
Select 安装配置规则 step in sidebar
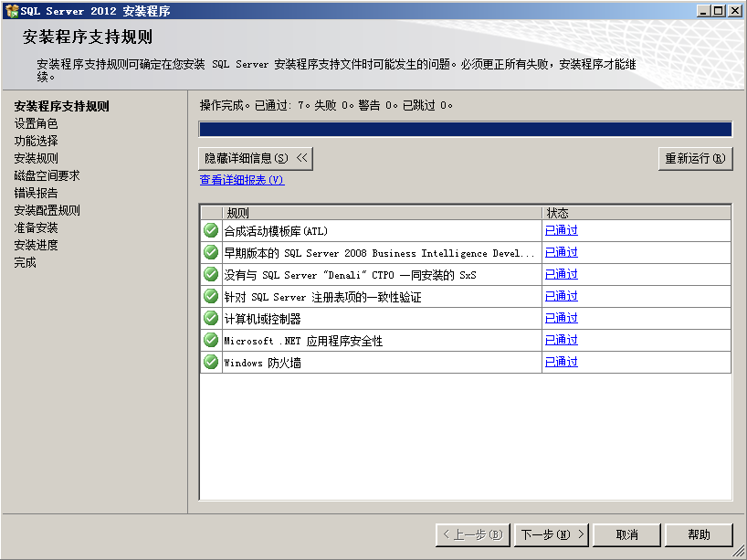point(47,210)
